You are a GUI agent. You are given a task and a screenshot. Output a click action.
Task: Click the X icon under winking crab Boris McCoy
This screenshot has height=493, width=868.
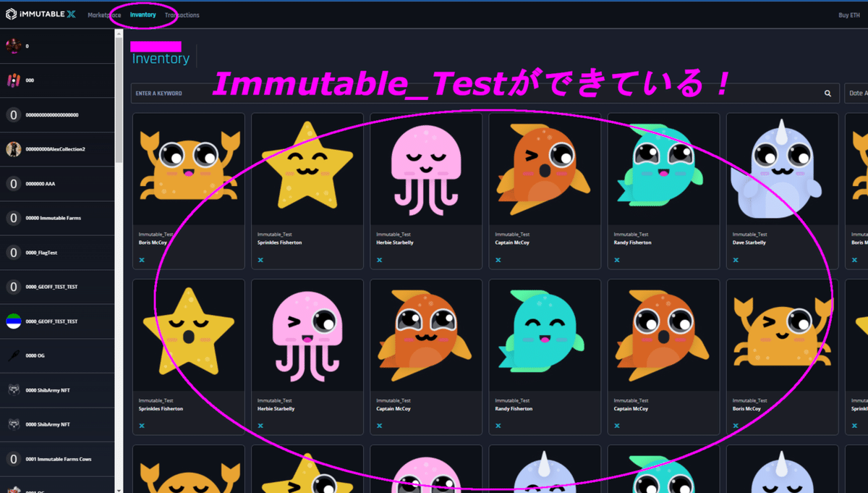point(735,426)
